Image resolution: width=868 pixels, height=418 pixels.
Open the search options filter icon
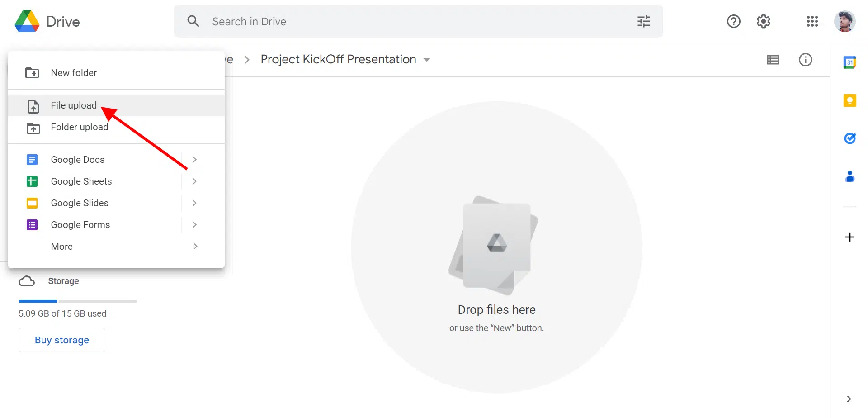pyautogui.click(x=643, y=21)
